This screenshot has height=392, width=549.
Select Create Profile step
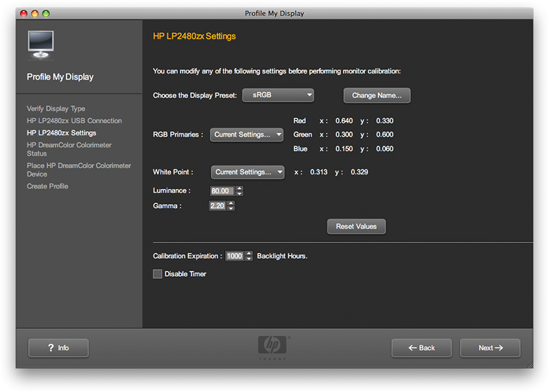click(x=47, y=186)
